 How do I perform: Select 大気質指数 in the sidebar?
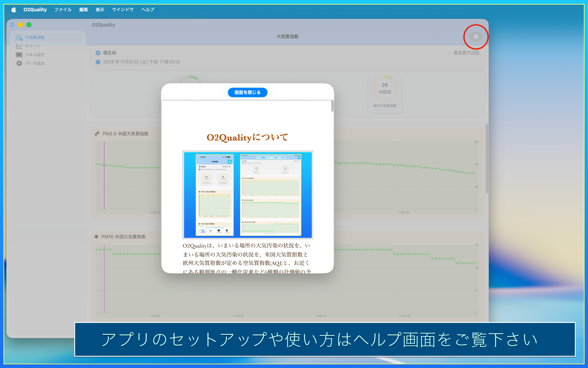(x=48, y=37)
